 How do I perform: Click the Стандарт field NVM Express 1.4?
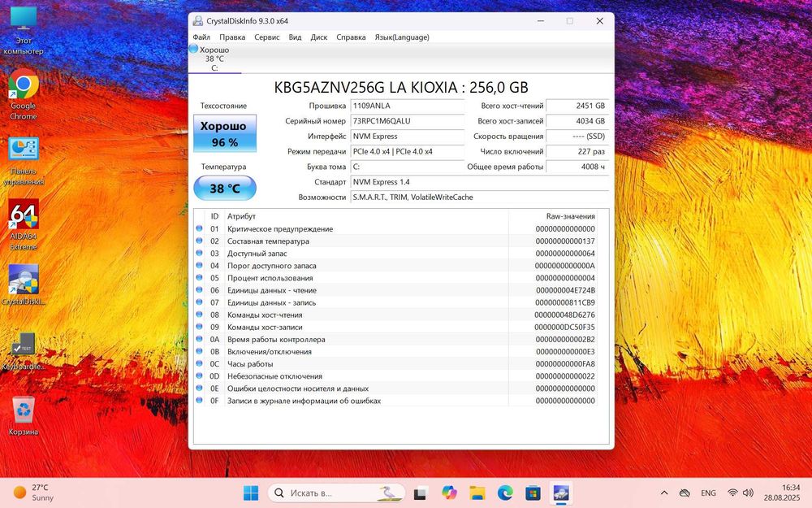(x=480, y=182)
